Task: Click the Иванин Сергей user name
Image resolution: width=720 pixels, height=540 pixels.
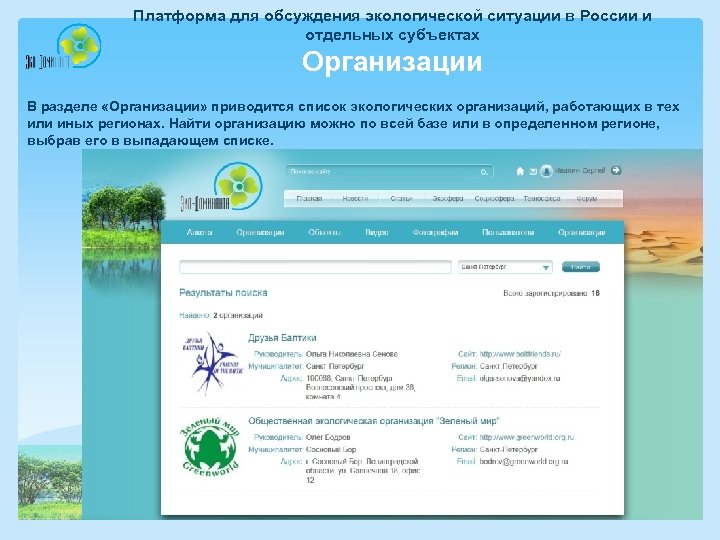Action: (x=580, y=170)
